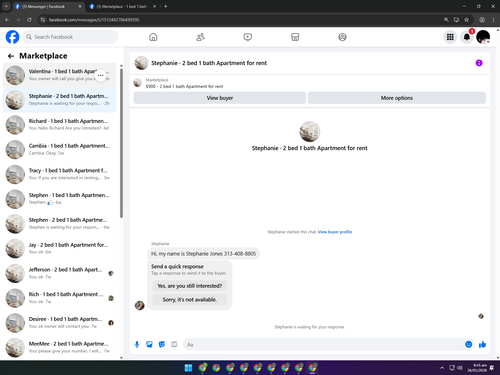Viewport: 500px width, 375px height.
Task: Click the conversation list scrollbar
Action: pos(121,143)
